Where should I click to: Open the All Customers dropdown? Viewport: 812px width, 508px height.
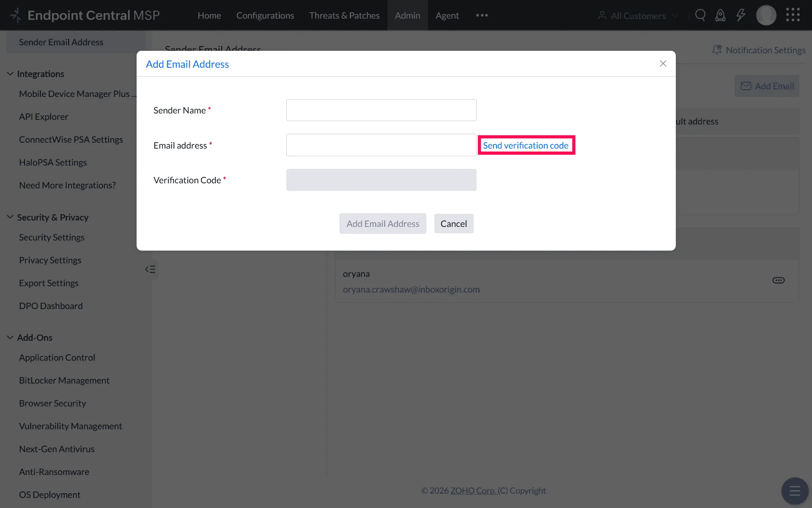coord(638,16)
